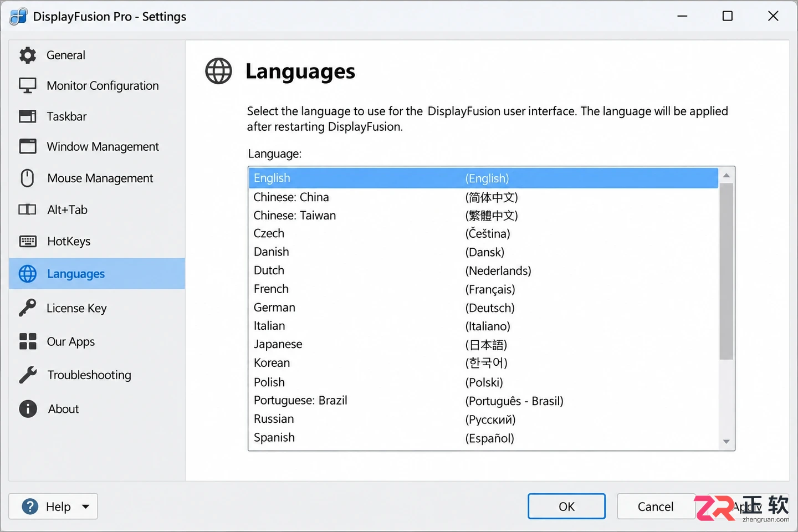
Task: Select Spanish (Español) language
Action: point(483,438)
